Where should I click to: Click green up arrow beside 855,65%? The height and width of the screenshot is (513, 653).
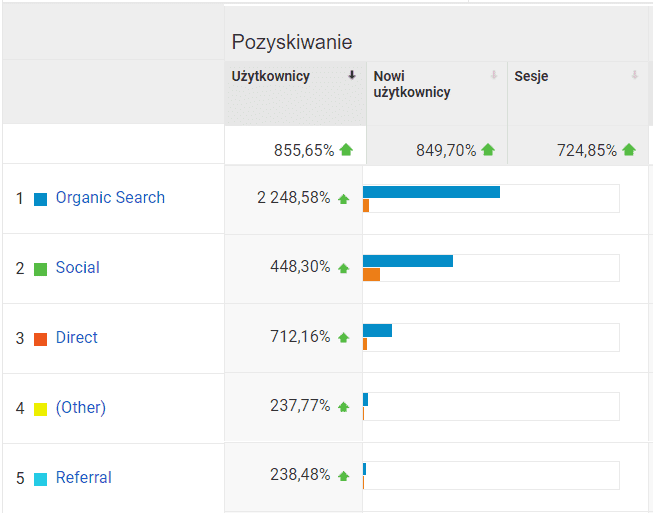coord(346,150)
